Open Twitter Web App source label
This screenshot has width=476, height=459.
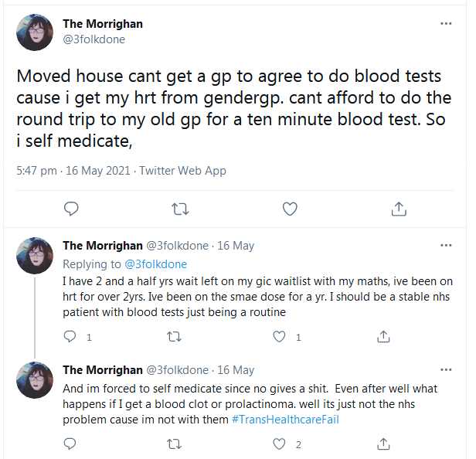coord(182,171)
